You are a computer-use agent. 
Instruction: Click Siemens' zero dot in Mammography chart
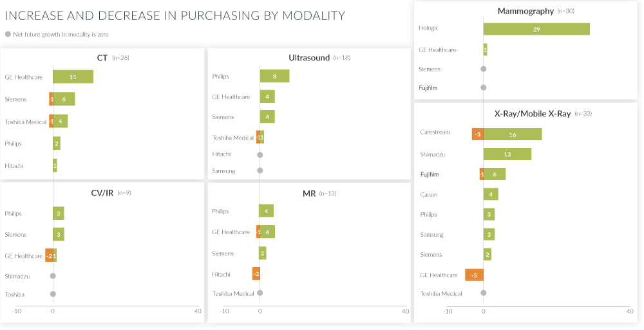484,69
